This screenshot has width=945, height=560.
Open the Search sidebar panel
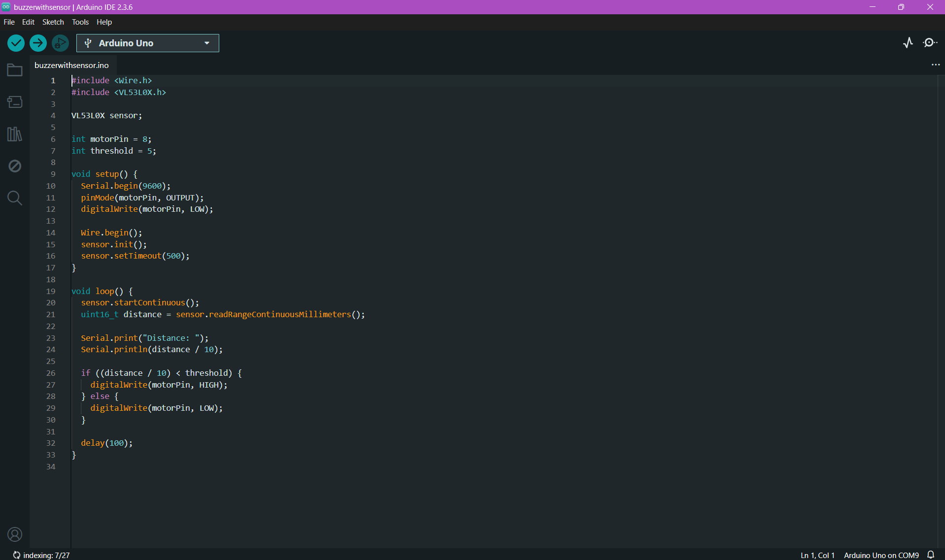tap(15, 198)
